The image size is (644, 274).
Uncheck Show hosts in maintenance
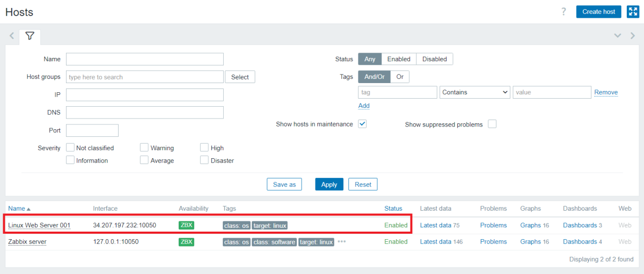(362, 124)
